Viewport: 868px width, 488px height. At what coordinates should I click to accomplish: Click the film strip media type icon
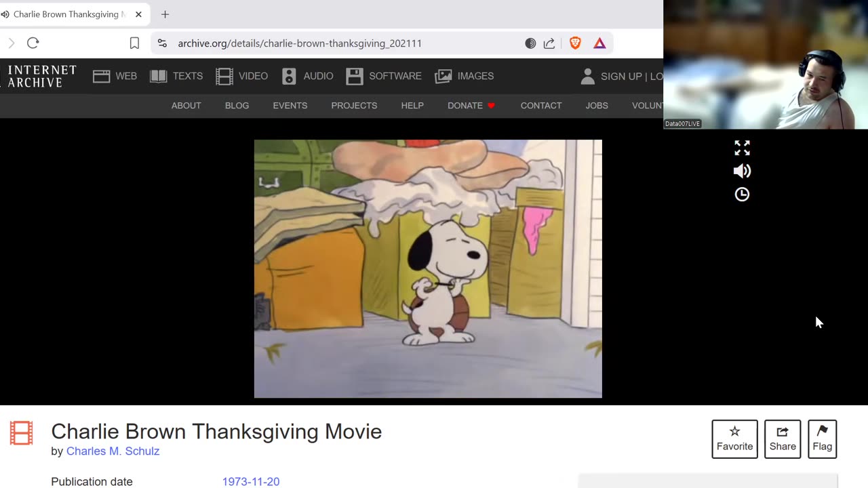(21, 433)
